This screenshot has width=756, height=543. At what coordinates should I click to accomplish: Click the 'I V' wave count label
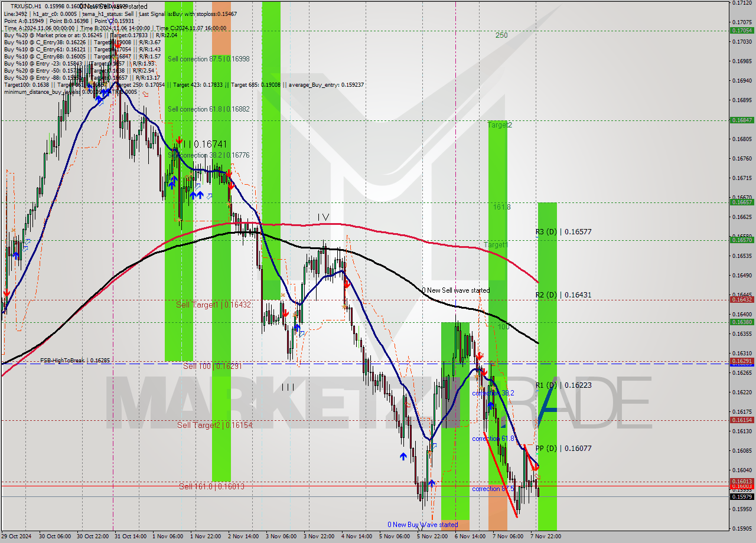coord(323,217)
